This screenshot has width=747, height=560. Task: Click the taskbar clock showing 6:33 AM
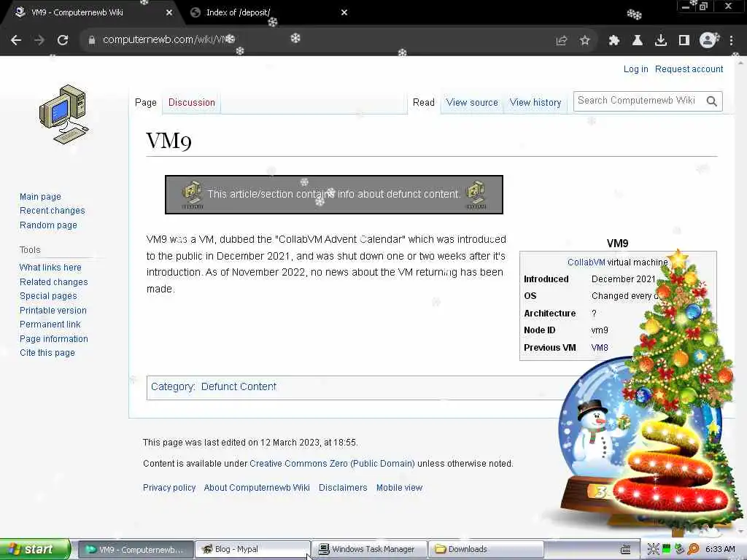[x=720, y=550]
